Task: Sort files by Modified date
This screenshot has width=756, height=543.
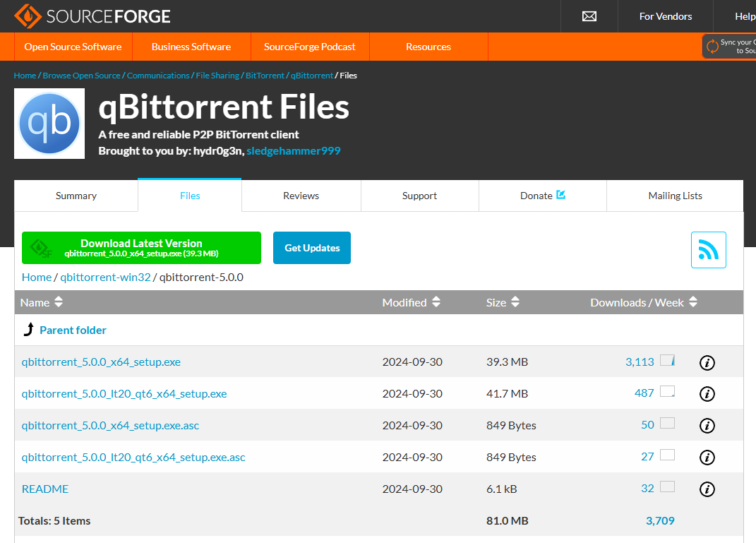Action: point(412,302)
